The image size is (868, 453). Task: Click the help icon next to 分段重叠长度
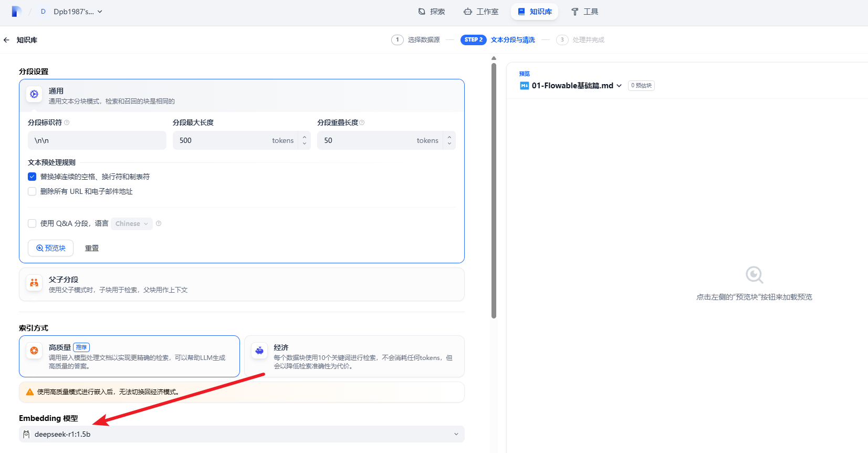[362, 122]
